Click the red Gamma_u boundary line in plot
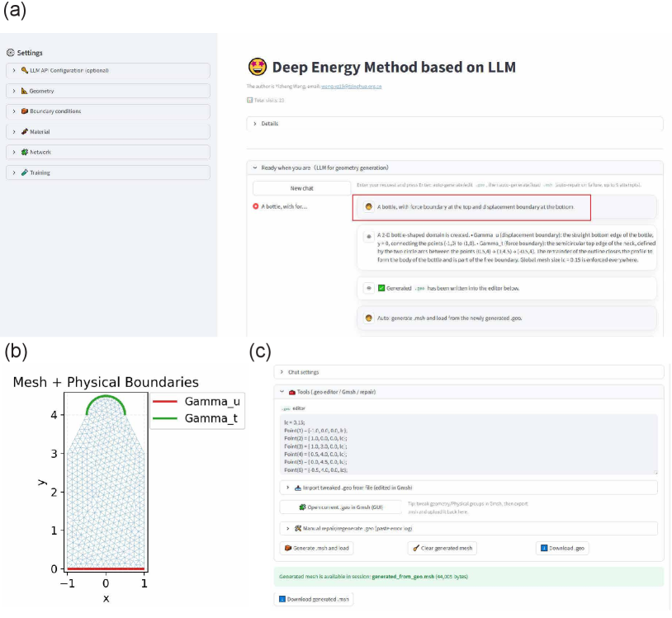Viewport: 672px width, 618px height. 106,568
